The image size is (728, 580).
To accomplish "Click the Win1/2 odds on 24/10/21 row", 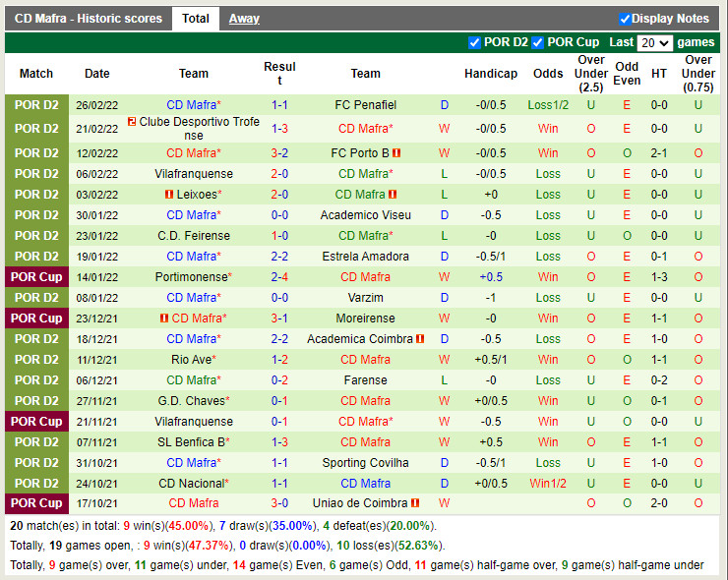I will point(548,484).
